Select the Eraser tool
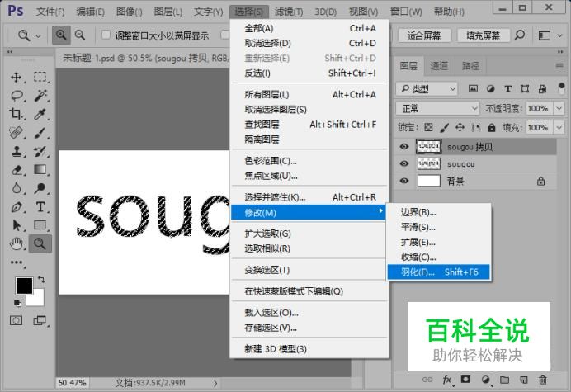This screenshot has width=571, height=392. [17, 170]
